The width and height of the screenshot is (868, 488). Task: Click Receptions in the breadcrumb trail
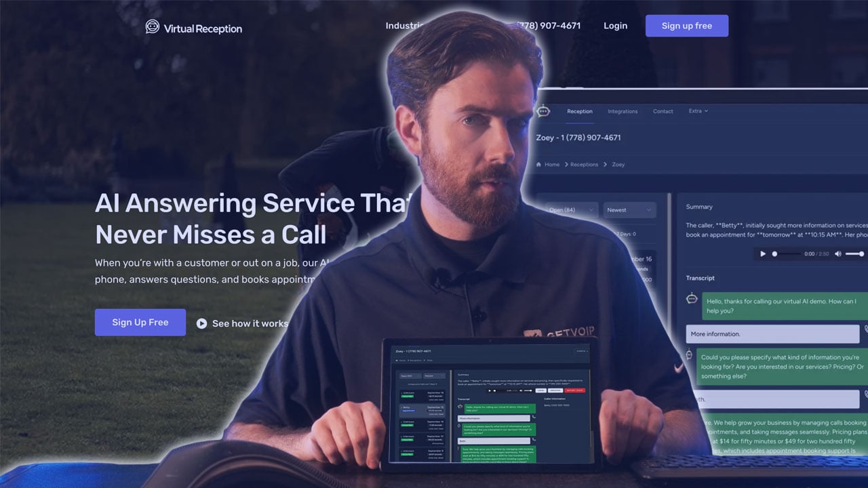584,165
